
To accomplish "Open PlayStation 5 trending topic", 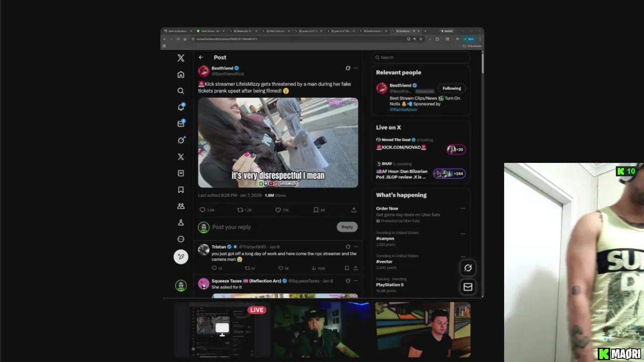I will click(389, 285).
